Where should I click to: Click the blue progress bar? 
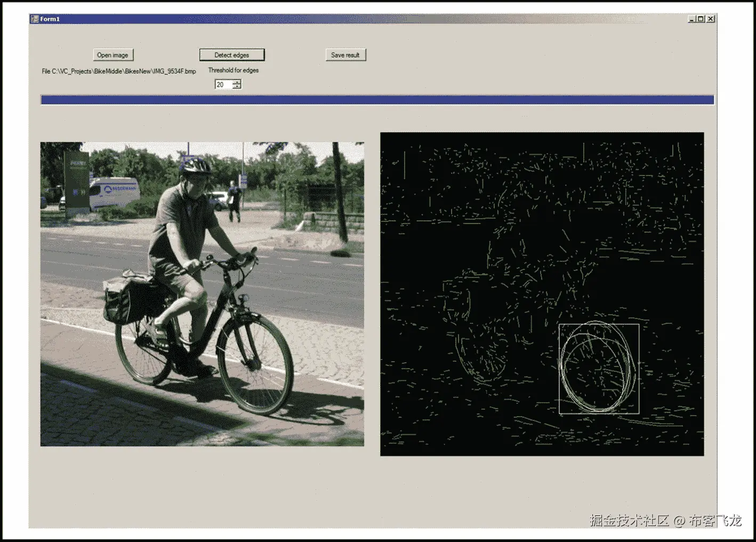377,100
